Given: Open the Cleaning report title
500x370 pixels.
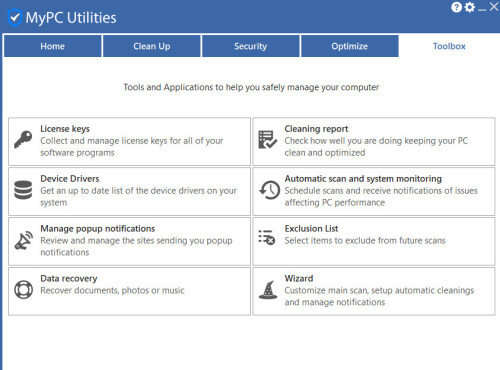Looking at the screenshot, I should 316,129.
